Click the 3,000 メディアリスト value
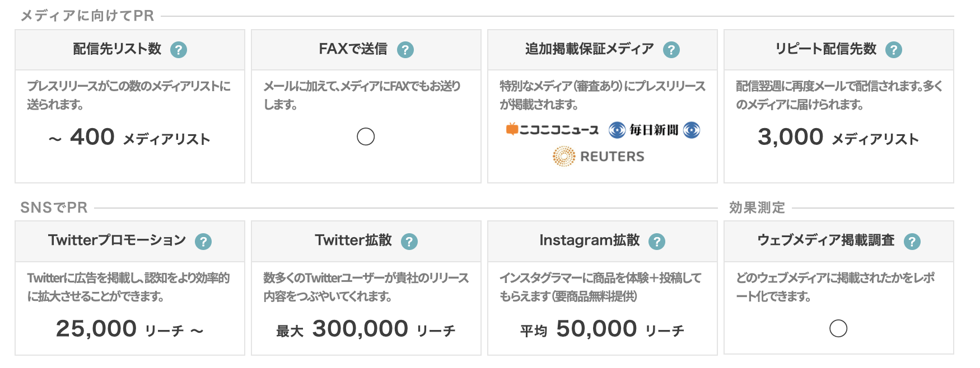 838,138
